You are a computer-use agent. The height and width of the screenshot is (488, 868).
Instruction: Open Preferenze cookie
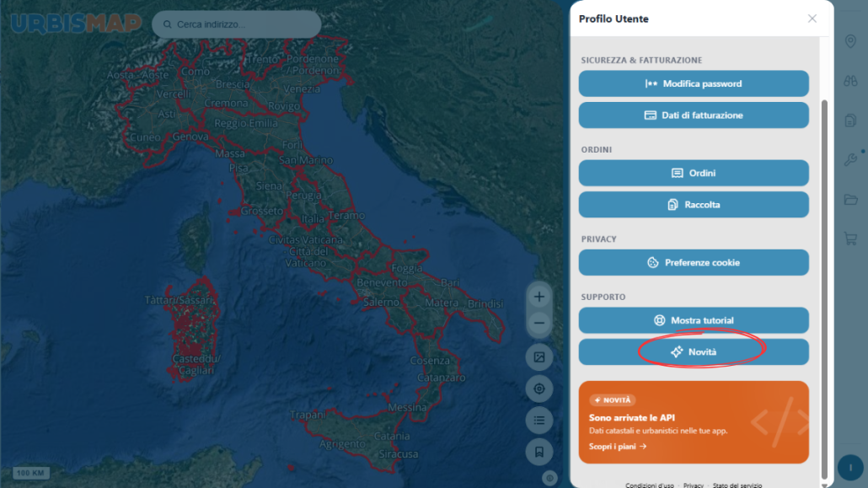coord(694,263)
